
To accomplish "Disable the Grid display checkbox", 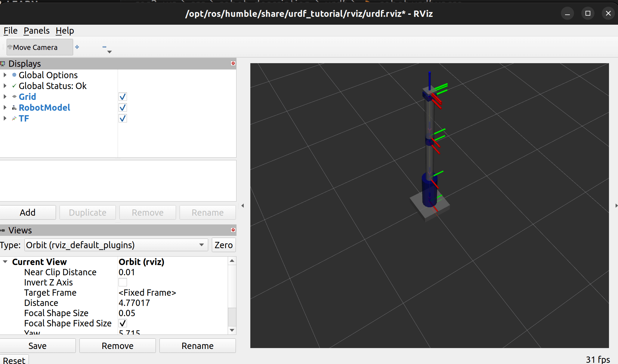I will 123,97.
